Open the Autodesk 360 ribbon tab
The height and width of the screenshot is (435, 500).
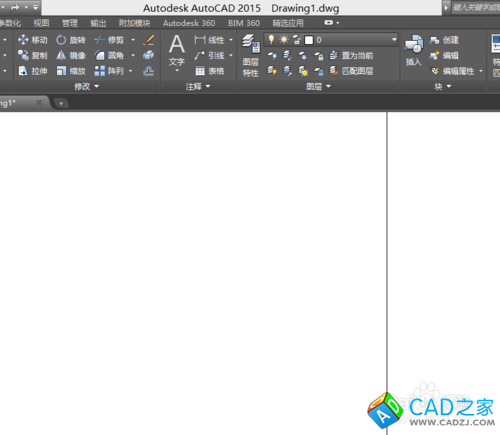coord(189,23)
